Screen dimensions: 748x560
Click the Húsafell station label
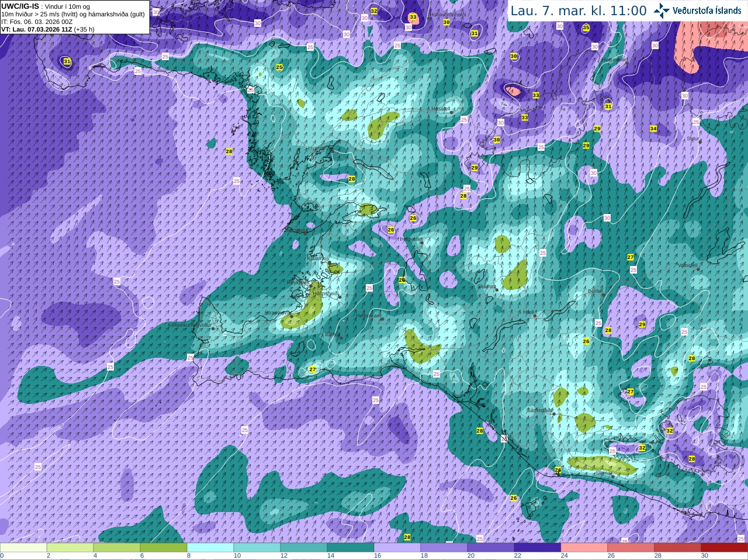(x=441, y=109)
